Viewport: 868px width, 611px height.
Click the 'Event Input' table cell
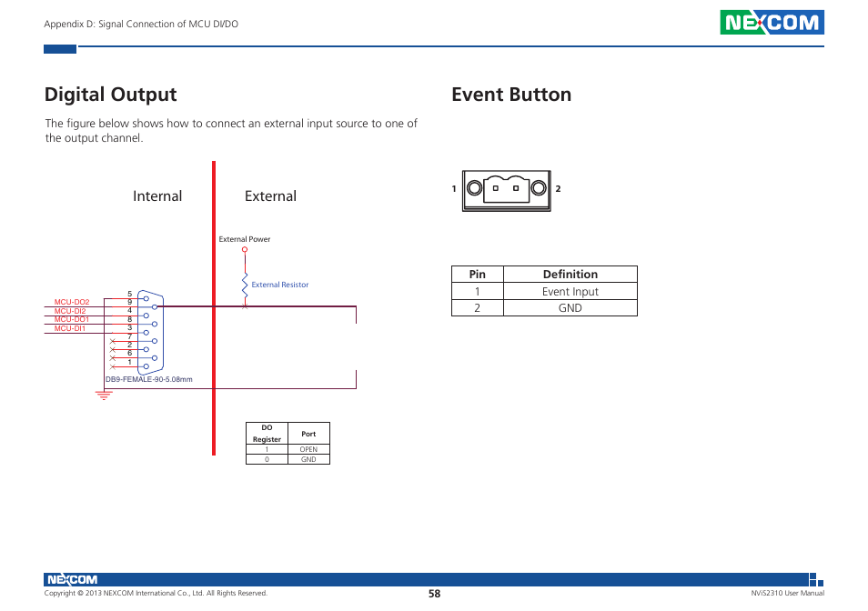(x=570, y=291)
